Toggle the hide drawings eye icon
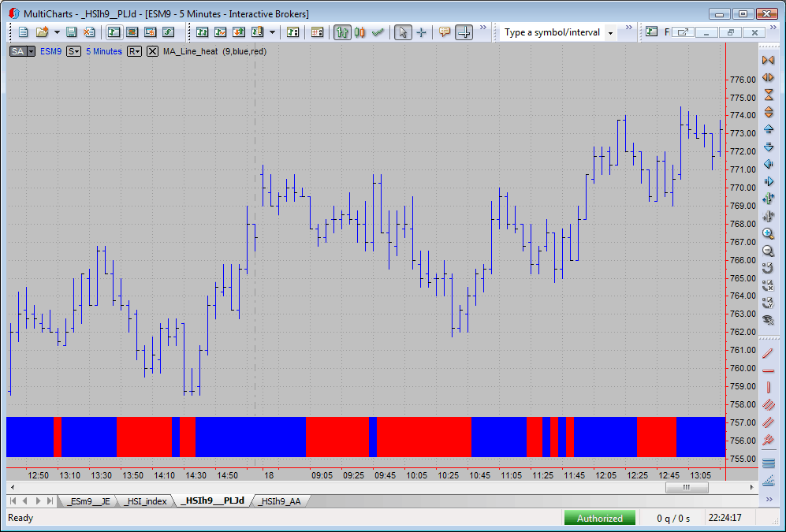 [x=768, y=320]
